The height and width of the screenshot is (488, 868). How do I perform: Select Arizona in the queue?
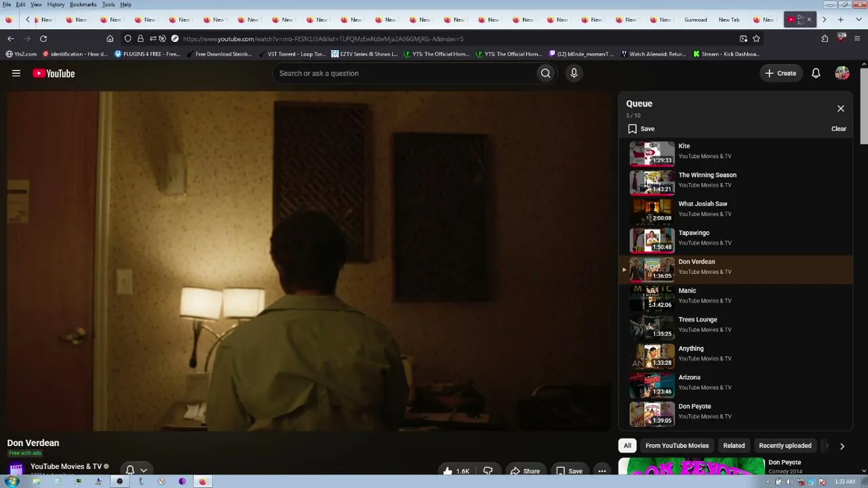(736, 384)
